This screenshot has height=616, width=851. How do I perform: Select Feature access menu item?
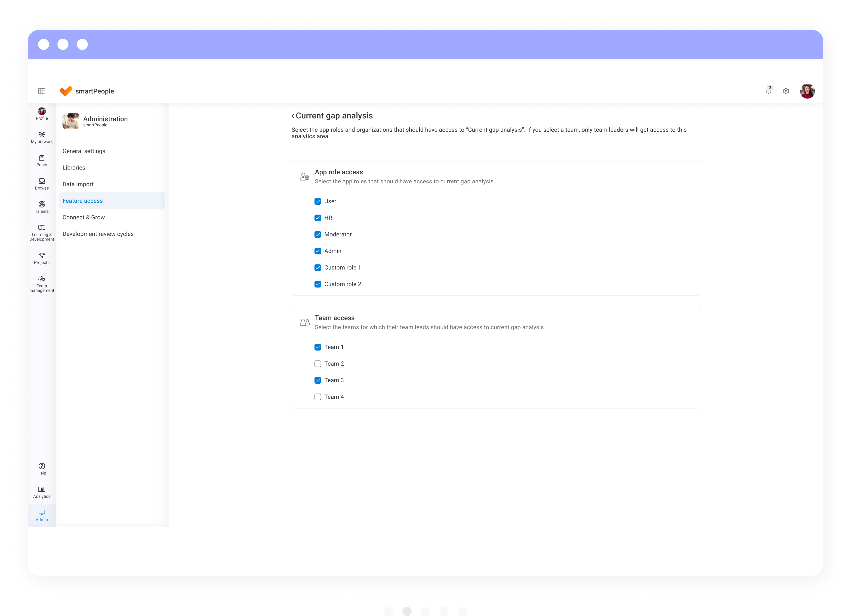pyautogui.click(x=112, y=201)
